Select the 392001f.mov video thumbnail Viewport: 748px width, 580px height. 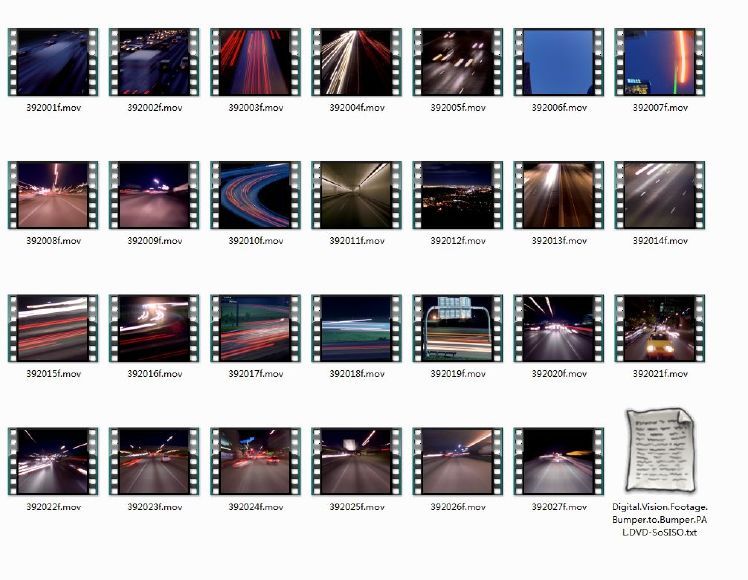pyautogui.click(x=53, y=62)
